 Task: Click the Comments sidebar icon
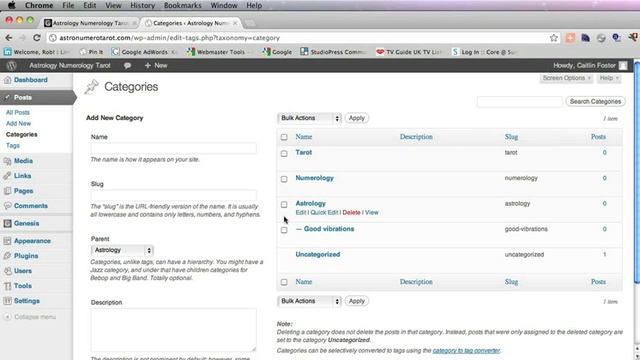point(7,206)
